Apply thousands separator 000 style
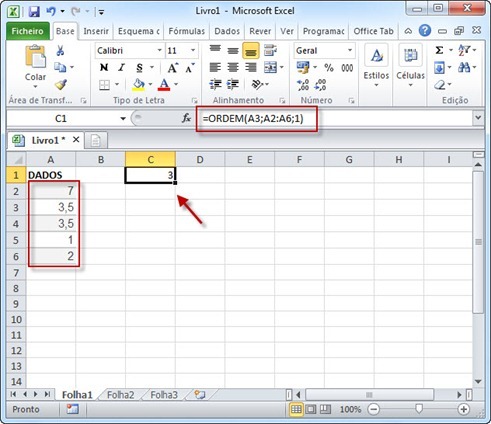The width and height of the screenshot is (491, 424). point(347,68)
